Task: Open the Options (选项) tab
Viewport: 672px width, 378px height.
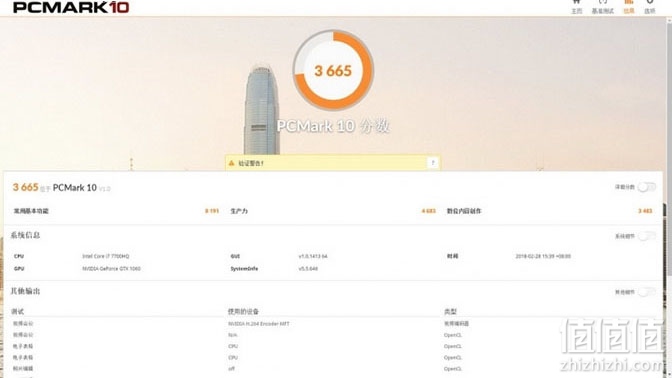Action: 650,6
